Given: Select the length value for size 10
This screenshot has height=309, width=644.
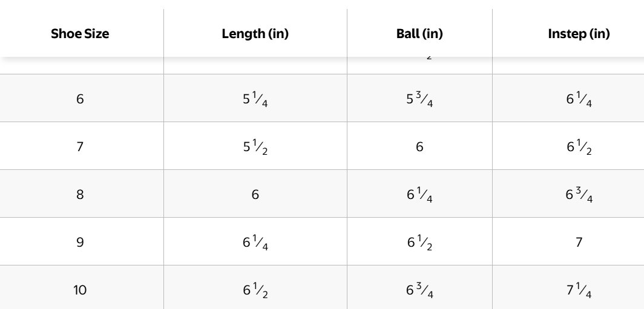Looking at the screenshot, I should coord(255,290).
